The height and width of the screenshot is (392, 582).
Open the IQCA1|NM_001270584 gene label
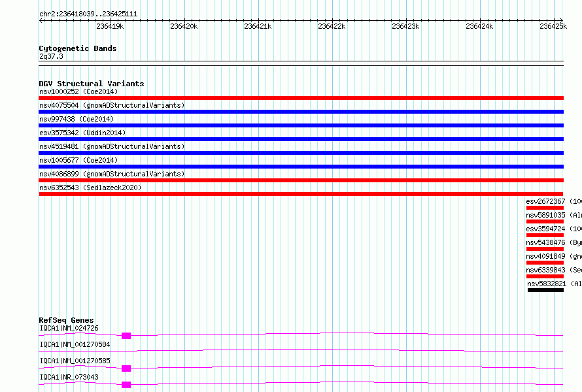pos(75,344)
